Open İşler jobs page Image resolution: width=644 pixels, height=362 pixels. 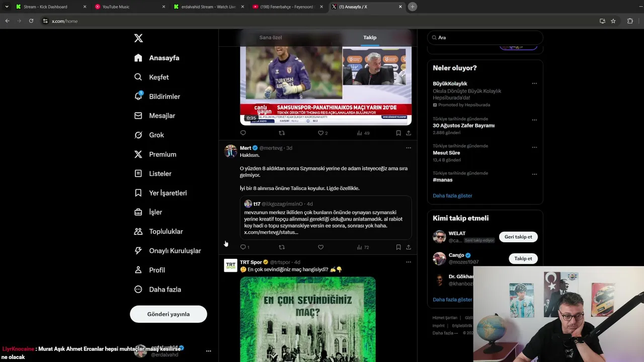(148, 212)
